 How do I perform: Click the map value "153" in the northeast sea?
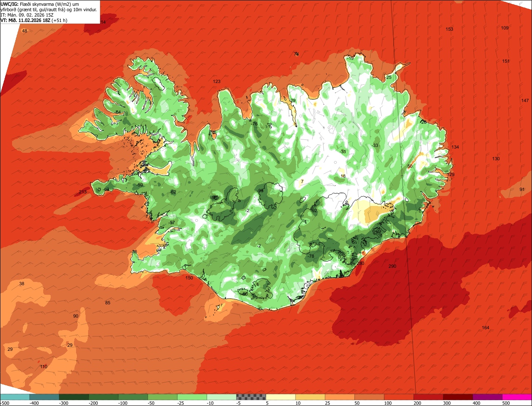449,29
